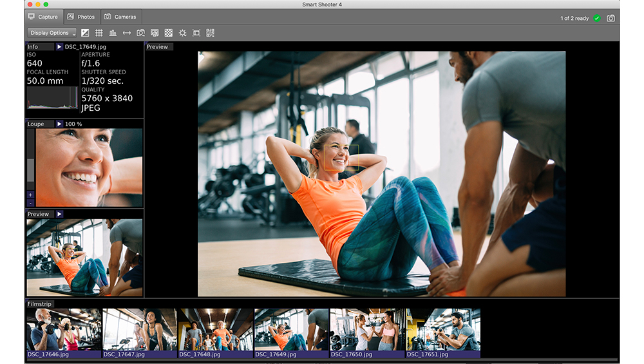
Task: Open the Display Options dropdown
Action: 52,33
